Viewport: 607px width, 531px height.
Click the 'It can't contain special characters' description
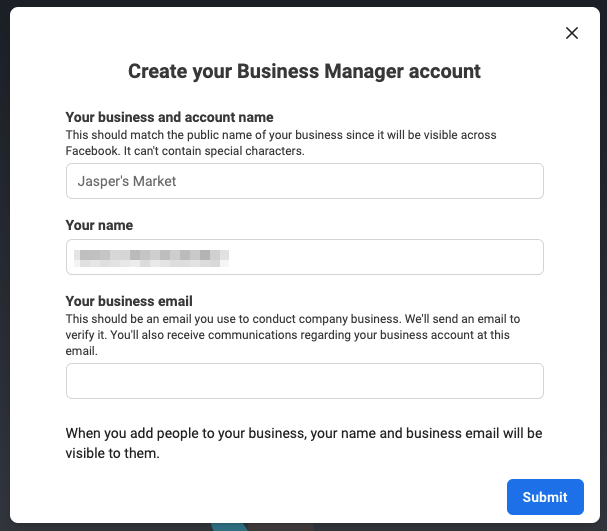tap(214, 151)
